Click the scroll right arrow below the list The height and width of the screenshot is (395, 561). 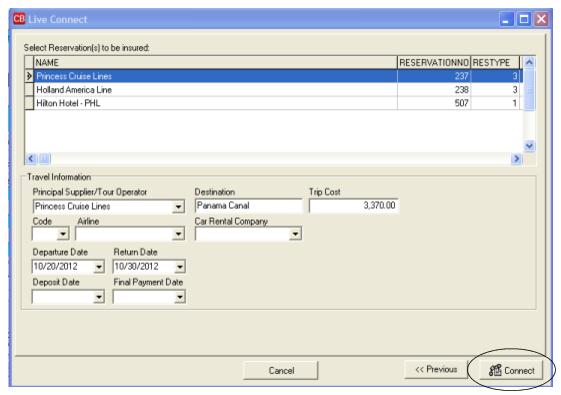pos(516,158)
